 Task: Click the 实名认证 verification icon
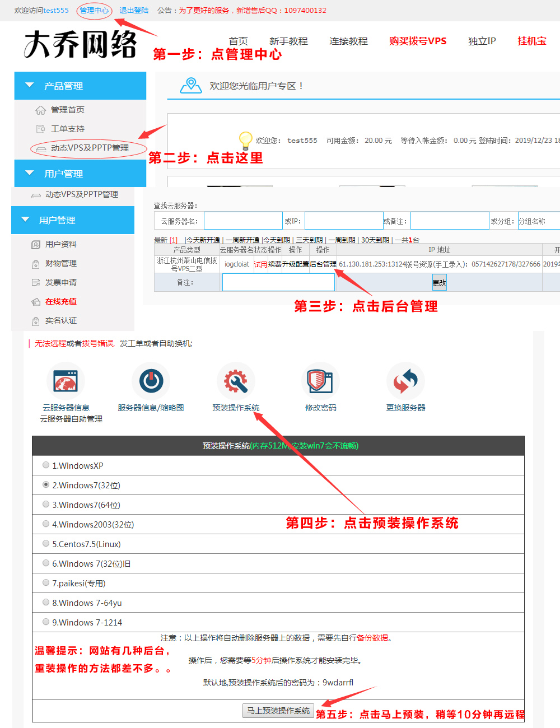(36, 320)
